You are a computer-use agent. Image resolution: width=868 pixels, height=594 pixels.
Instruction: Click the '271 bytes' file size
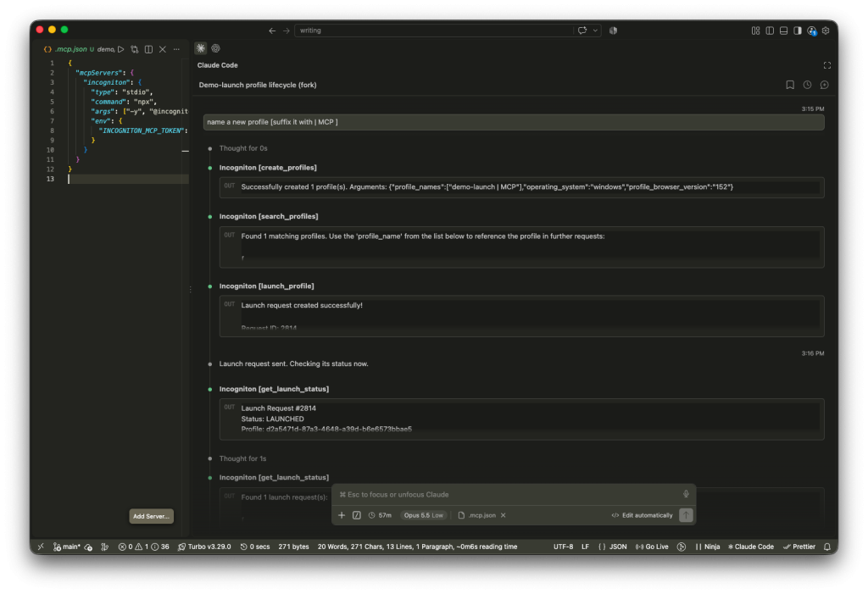pyautogui.click(x=293, y=547)
